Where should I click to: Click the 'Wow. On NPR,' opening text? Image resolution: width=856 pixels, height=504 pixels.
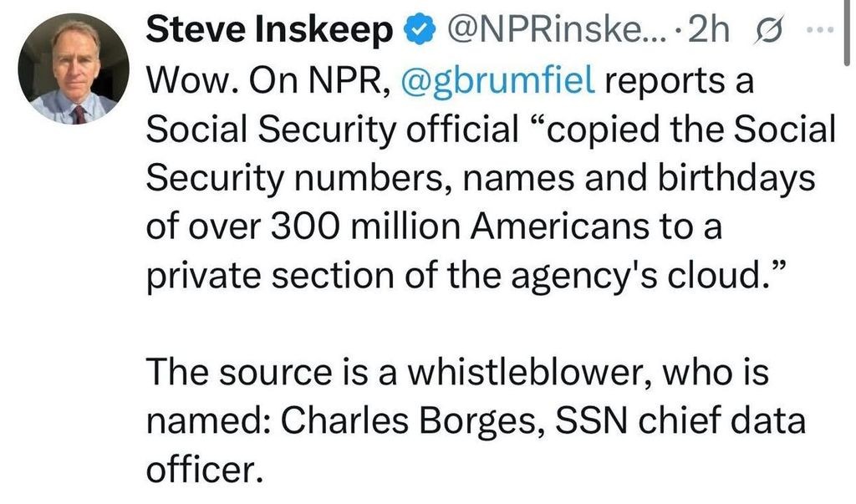(268, 81)
